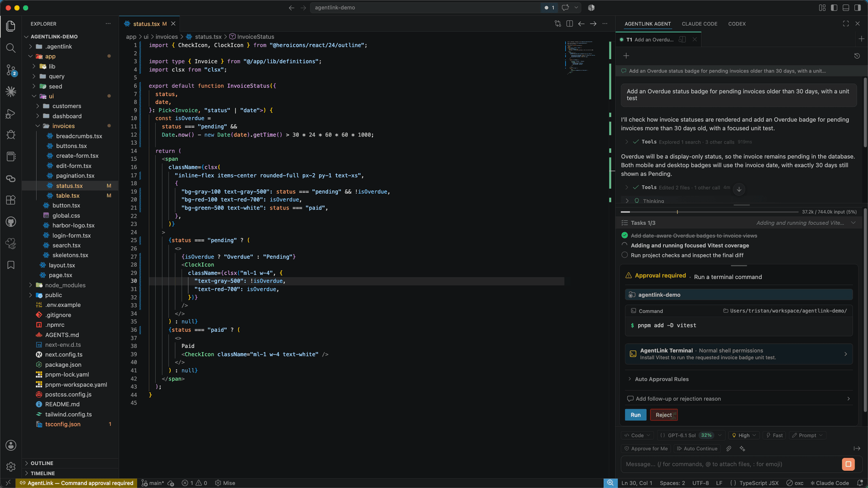This screenshot has width=868, height=488.
Task: Click the context usage progress bar
Action: pyautogui.click(x=709, y=212)
